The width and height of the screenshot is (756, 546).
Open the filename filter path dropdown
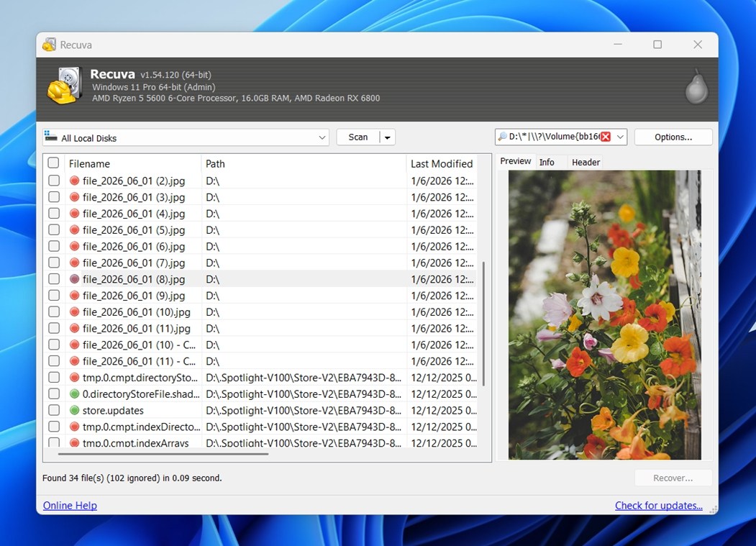620,137
